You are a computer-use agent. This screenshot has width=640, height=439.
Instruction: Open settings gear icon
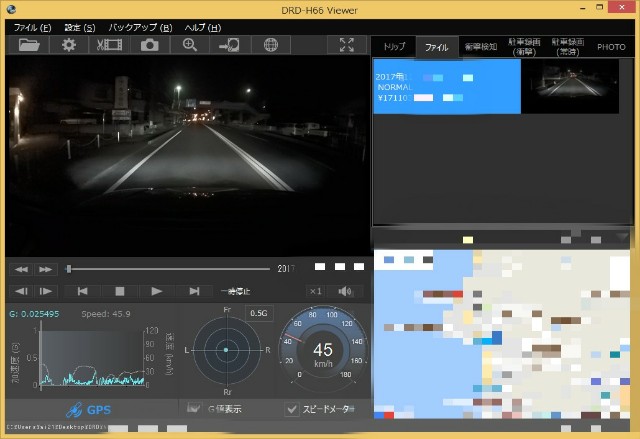69,44
